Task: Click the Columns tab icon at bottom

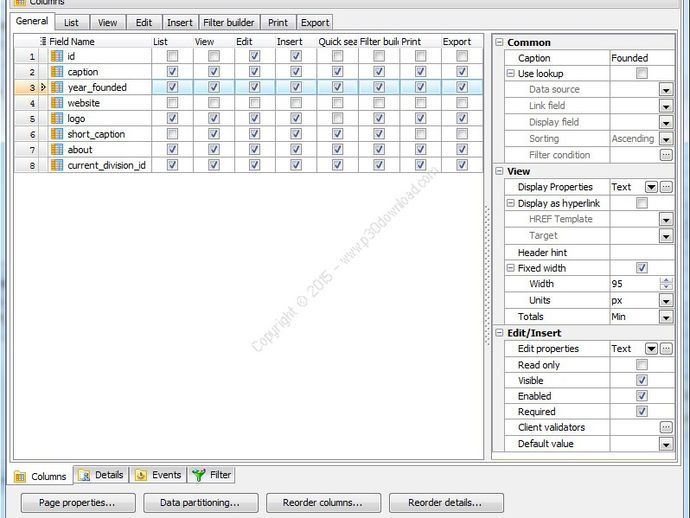Action: [20, 476]
